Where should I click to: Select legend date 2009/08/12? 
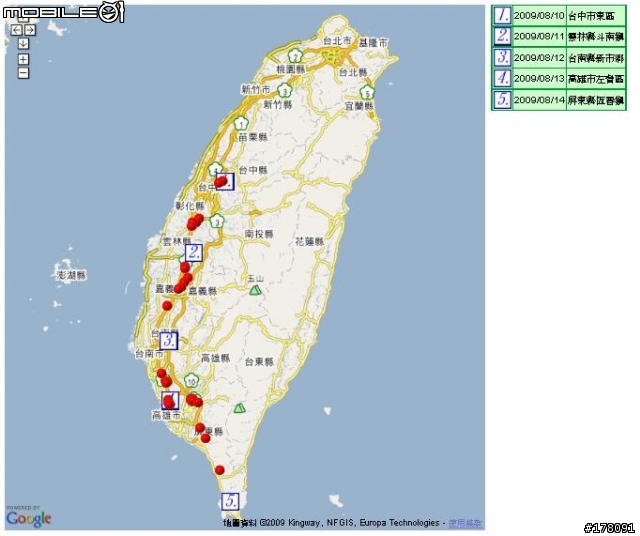[539, 58]
